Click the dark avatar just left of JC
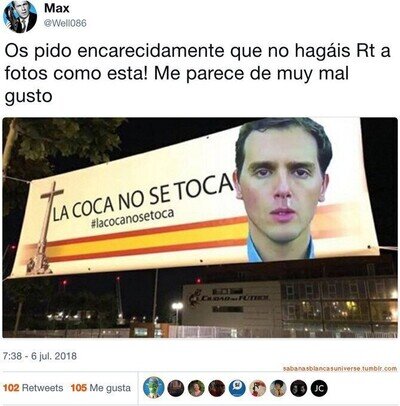 click(x=299, y=388)
